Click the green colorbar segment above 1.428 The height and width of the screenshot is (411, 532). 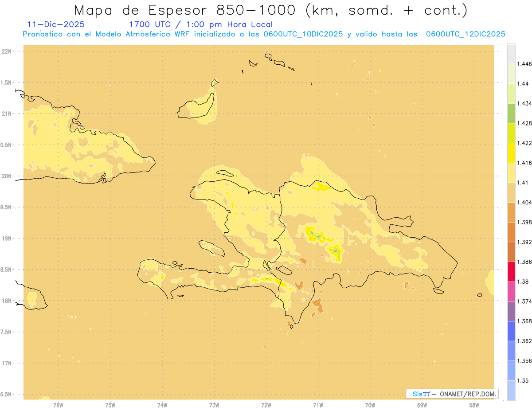(511, 113)
